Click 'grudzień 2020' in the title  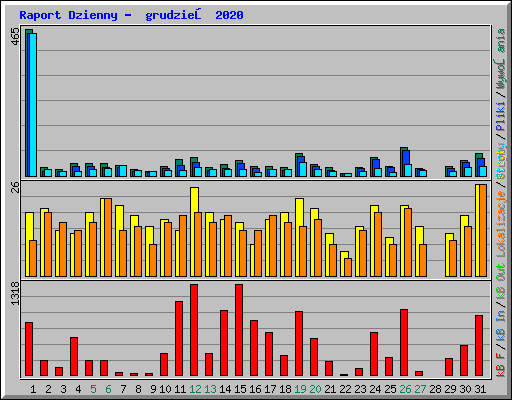(194, 15)
